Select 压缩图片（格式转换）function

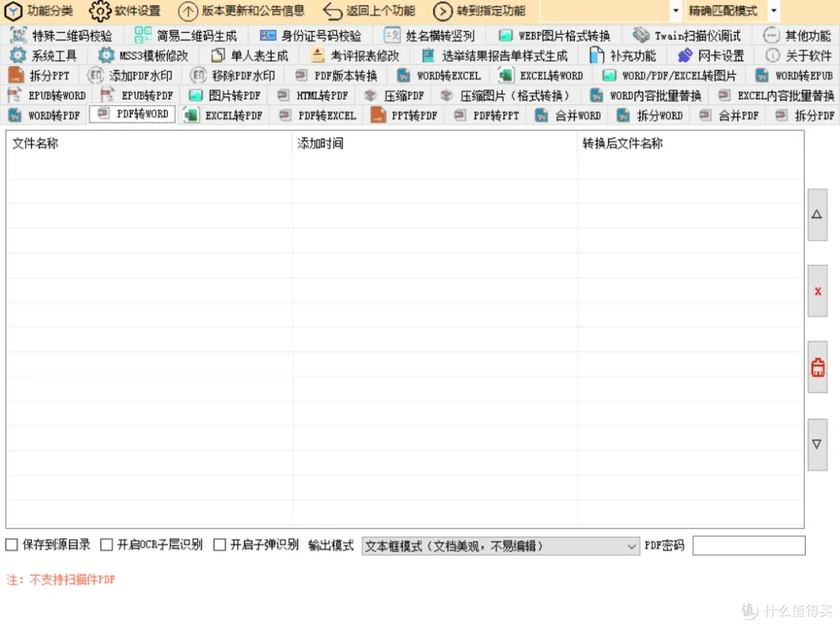click(505, 96)
